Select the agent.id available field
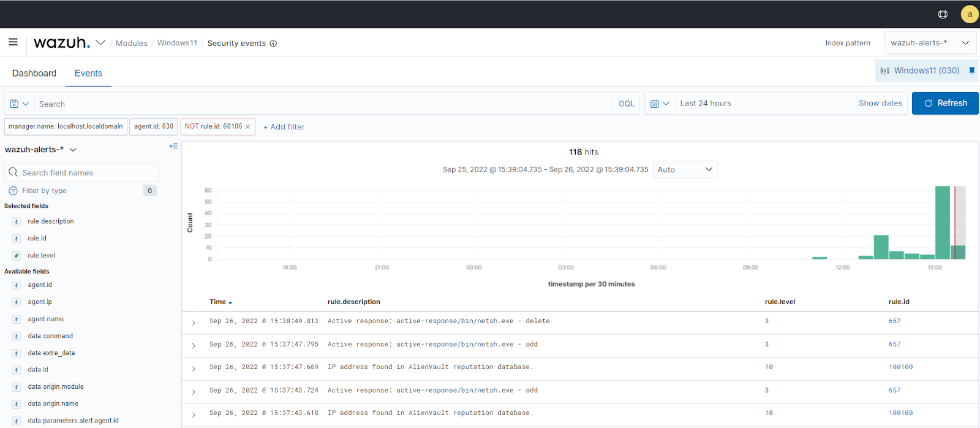Screen dimensions: 980x428 [40, 285]
